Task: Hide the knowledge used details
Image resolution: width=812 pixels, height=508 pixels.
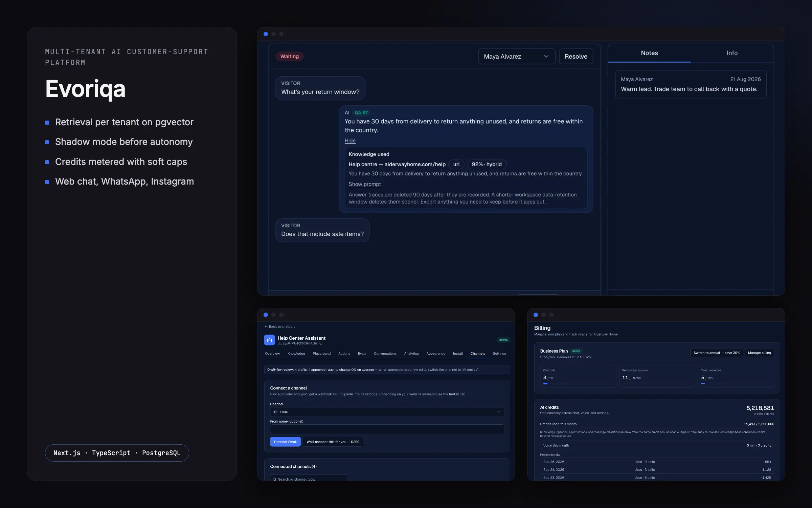Action: tap(350, 141)
